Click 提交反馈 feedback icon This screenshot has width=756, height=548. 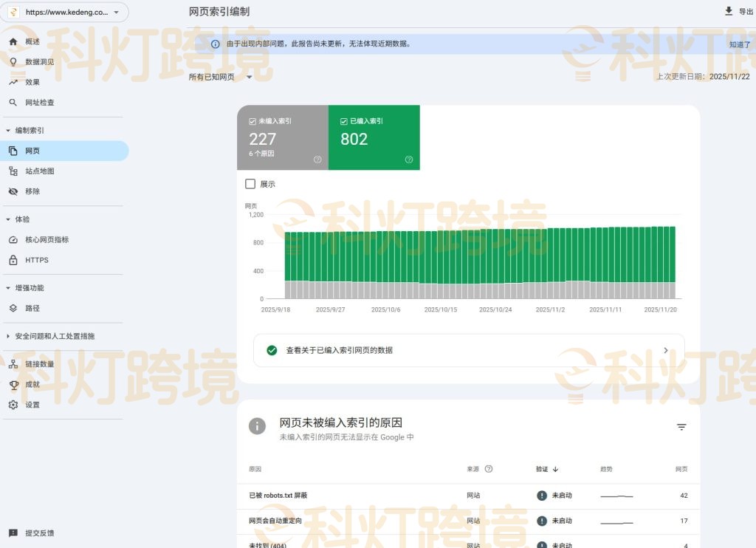point(13,533)
